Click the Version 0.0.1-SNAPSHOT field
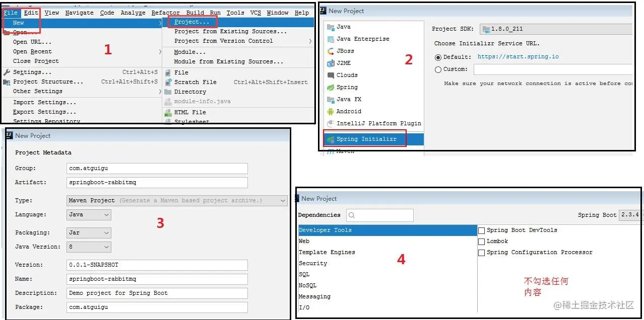The height and width of the screenshot is (320, 644). click(x=157, y=265)
